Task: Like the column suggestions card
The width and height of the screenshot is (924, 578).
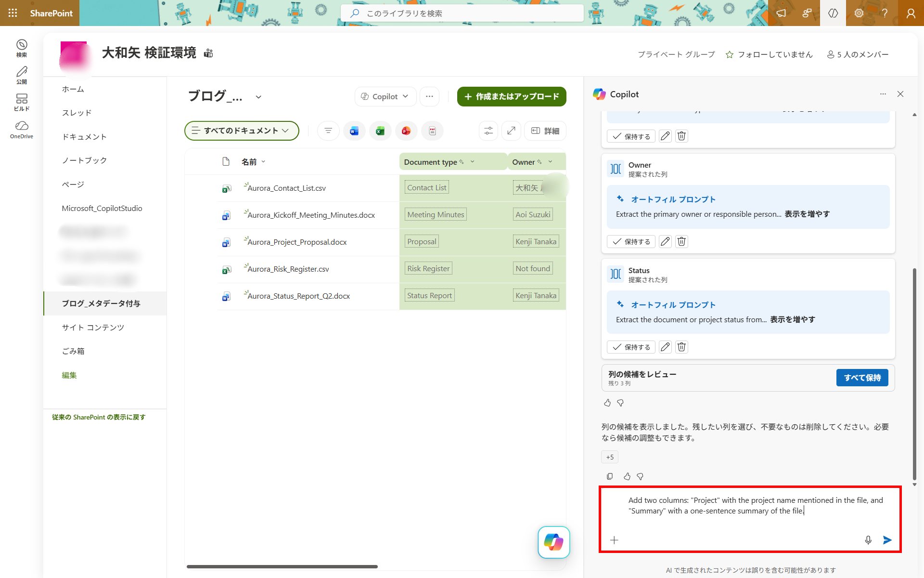Action: click(x=607, y=403)
